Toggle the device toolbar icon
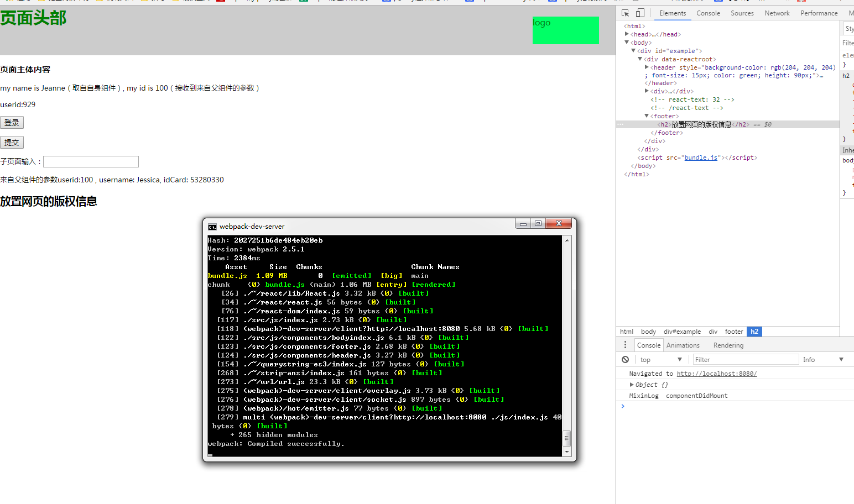The image size is (854, 504). click(640, 13)
